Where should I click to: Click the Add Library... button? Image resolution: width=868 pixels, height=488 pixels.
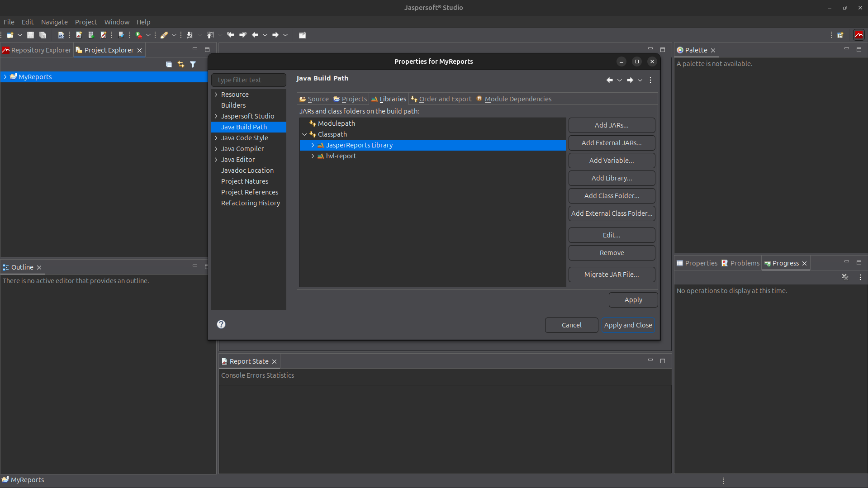[x=612, y=178]
